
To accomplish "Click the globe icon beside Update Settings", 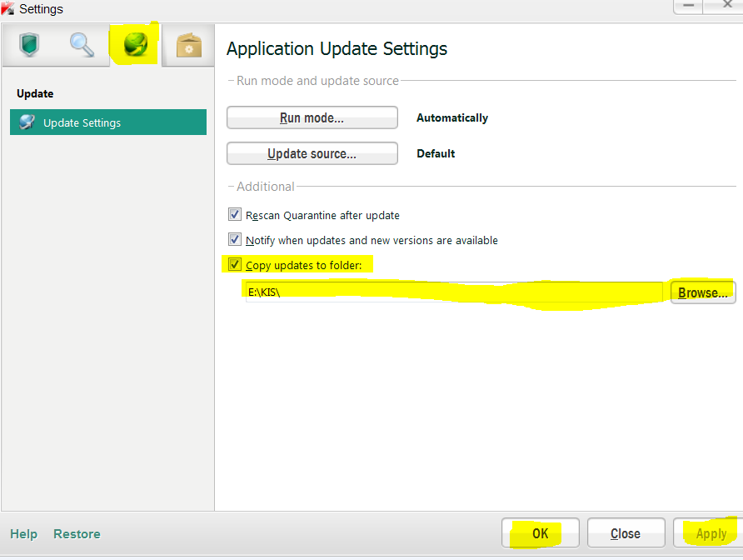I will tap(27, 122).
